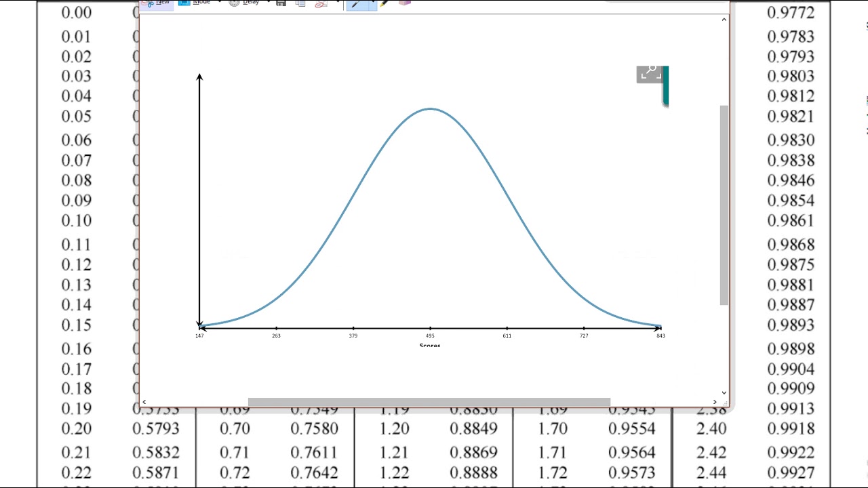Screen dimensions: 868x488
Task: Click table cell 0.8869
Action: pyautogui.click(x=473, y=453)
